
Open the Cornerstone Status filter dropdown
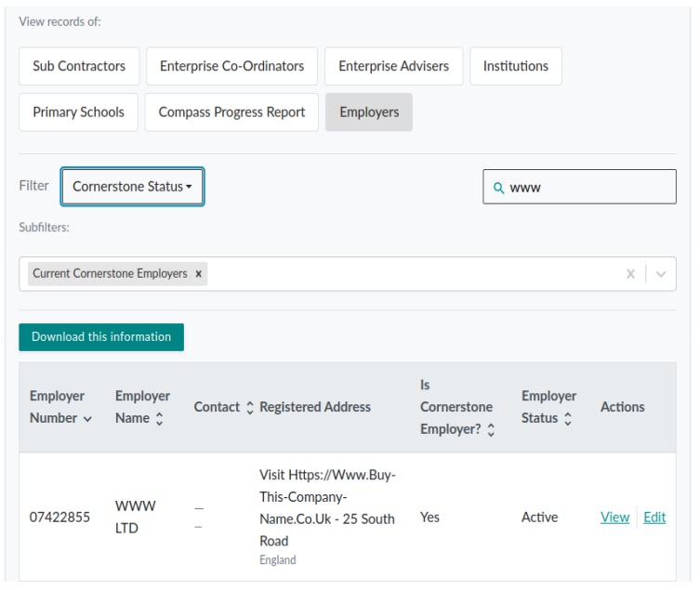coord(133,187)
